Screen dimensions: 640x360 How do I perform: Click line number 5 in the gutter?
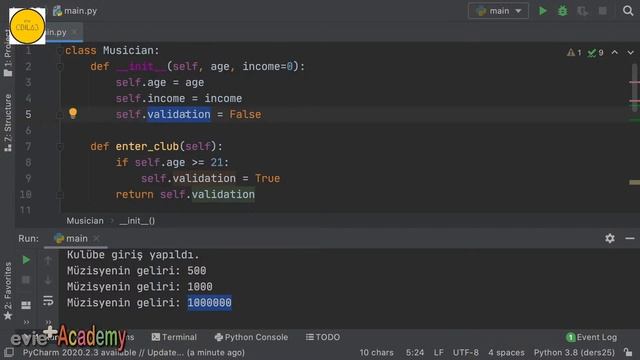click(x=28, y=114)
